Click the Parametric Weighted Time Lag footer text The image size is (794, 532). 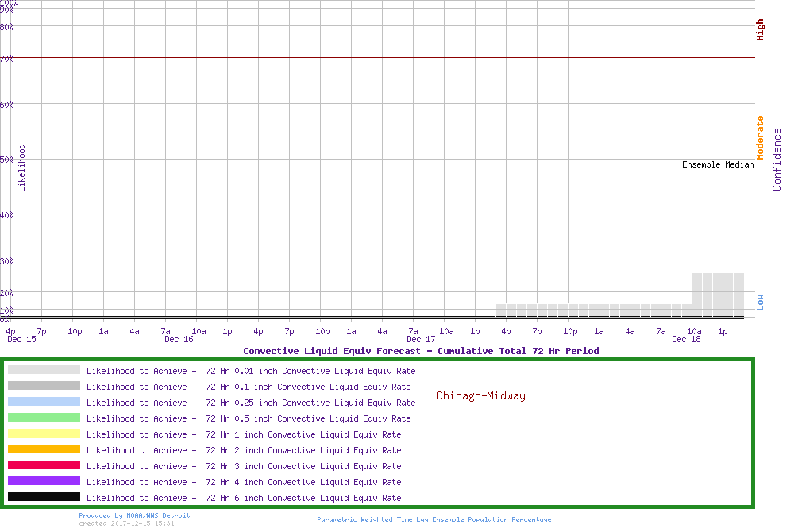pyautogui.click(x=434, y=519)
